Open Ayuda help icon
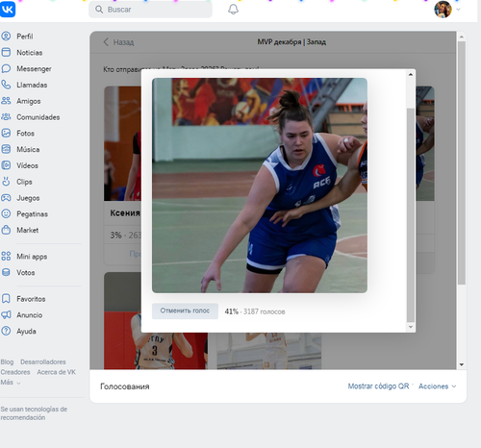Screen dimensions: 481x448 [x=6, y=331]
